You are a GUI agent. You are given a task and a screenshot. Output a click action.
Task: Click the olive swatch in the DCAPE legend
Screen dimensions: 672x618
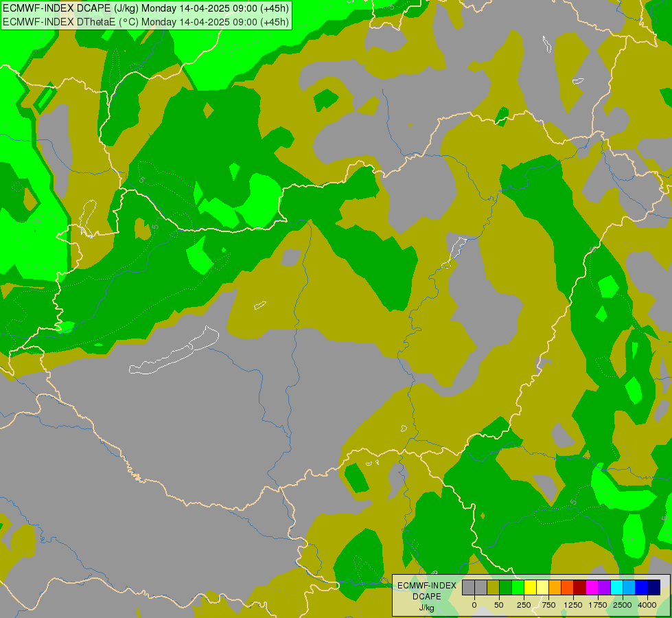click(494, 588)
